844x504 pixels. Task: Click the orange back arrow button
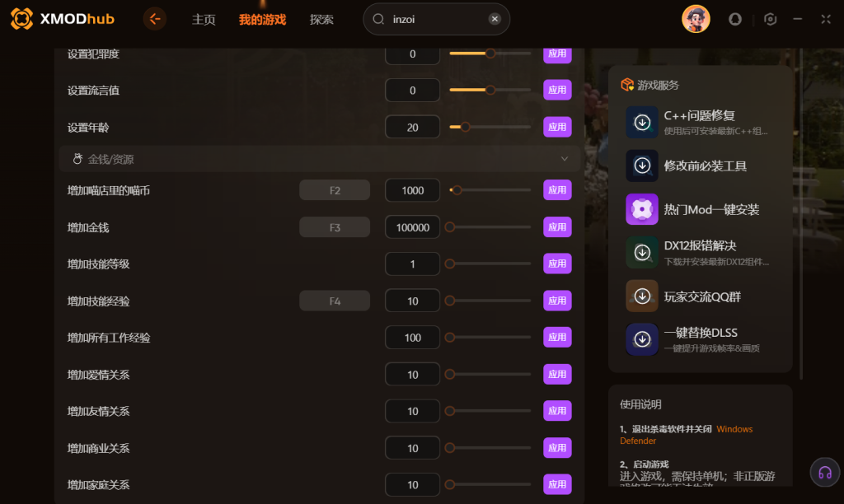[x=154, y=20]
